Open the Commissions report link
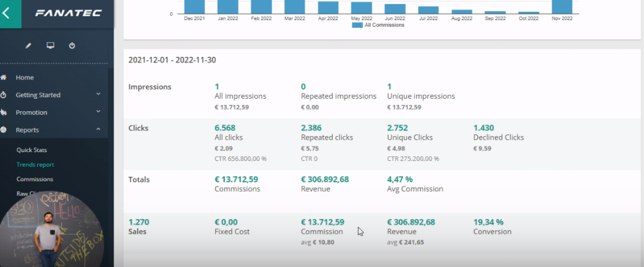The width and height of the screenshot is (644, 267). (x=35, y=179)
